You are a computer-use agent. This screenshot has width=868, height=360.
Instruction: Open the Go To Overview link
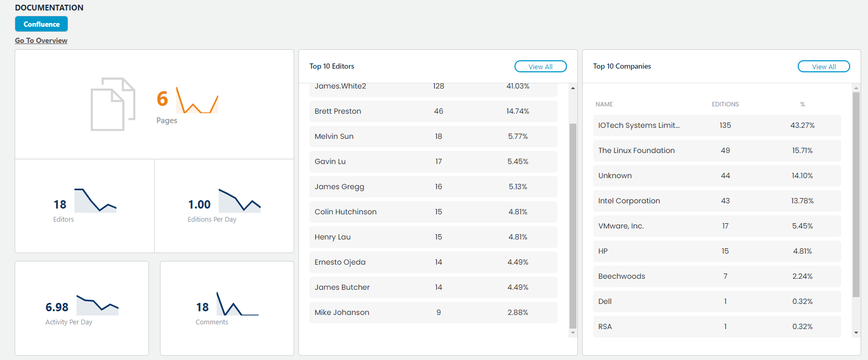[x=41, y=40]
